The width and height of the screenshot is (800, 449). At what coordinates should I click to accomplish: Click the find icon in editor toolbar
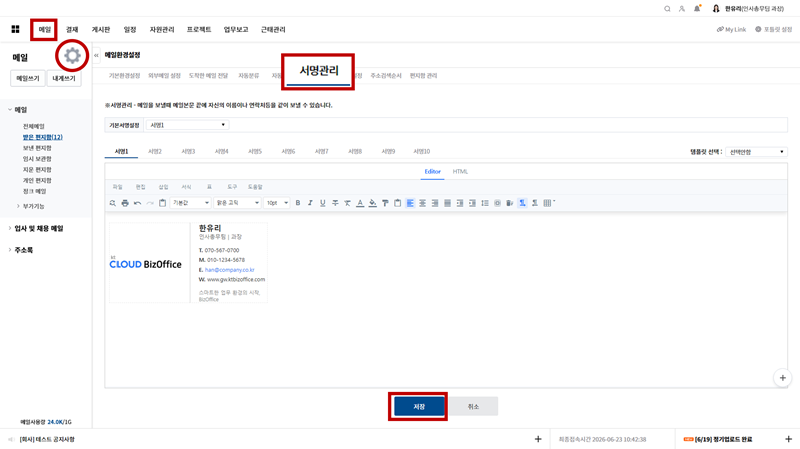coord(113,203)
